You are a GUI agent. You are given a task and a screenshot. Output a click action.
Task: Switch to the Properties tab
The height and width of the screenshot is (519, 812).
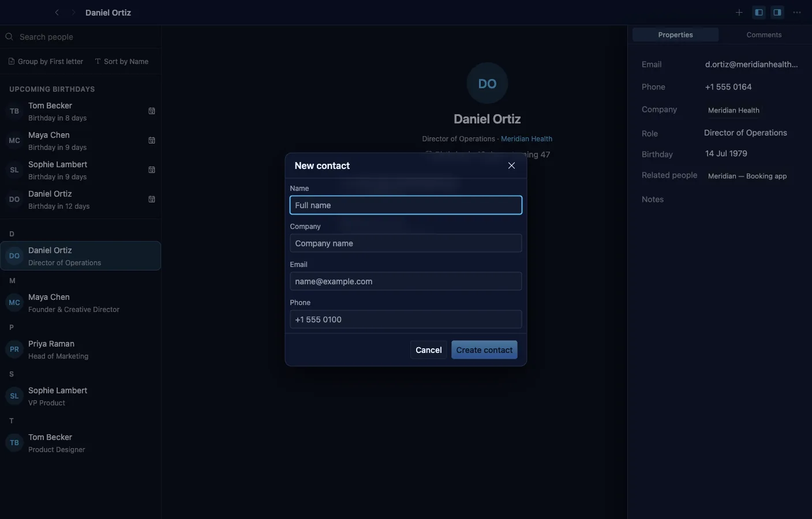[x=675, y=35]
